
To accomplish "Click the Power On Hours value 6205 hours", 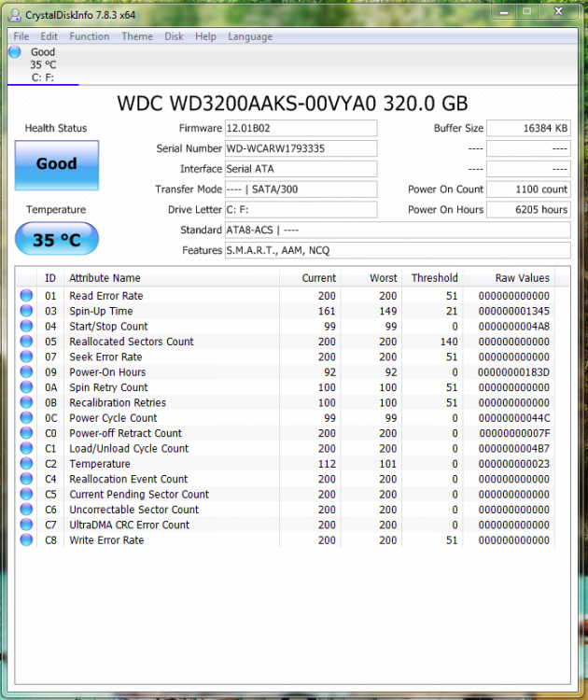I will tap(528, 210).
